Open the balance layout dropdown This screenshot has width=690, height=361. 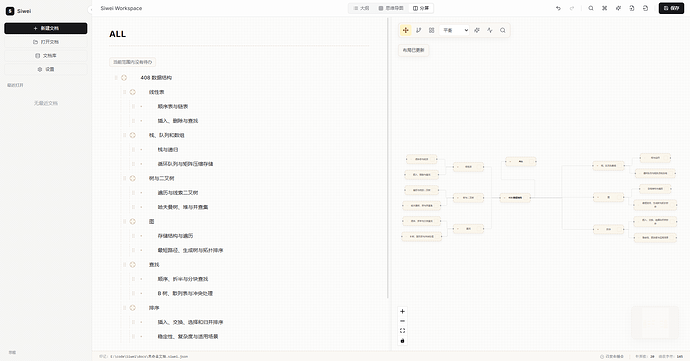pos(455,30)
